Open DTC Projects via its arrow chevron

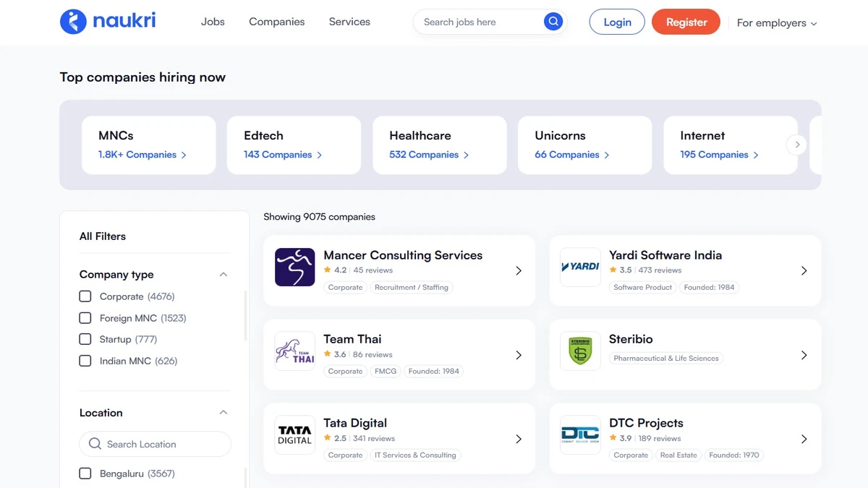(x=804, y=438)
